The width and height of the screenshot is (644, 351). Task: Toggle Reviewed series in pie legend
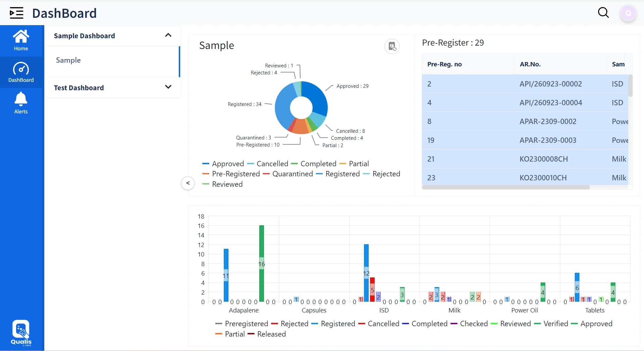point(223,184)
